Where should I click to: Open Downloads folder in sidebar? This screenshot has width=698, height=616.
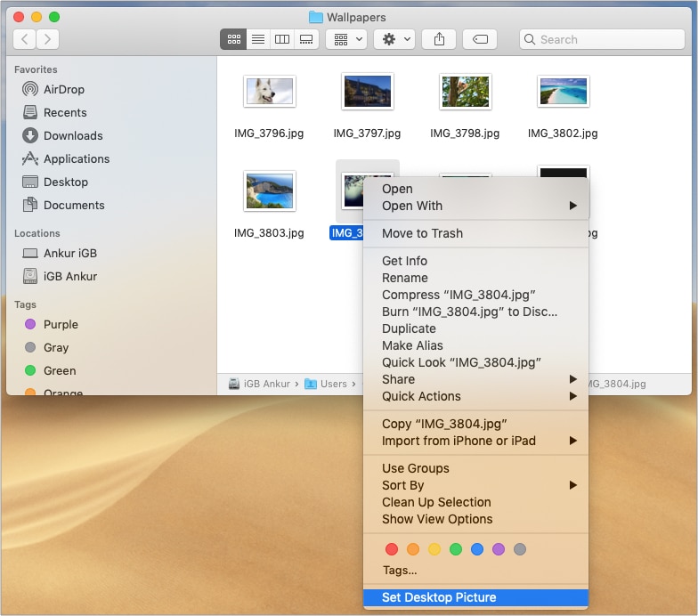click(x=72, y=135)
